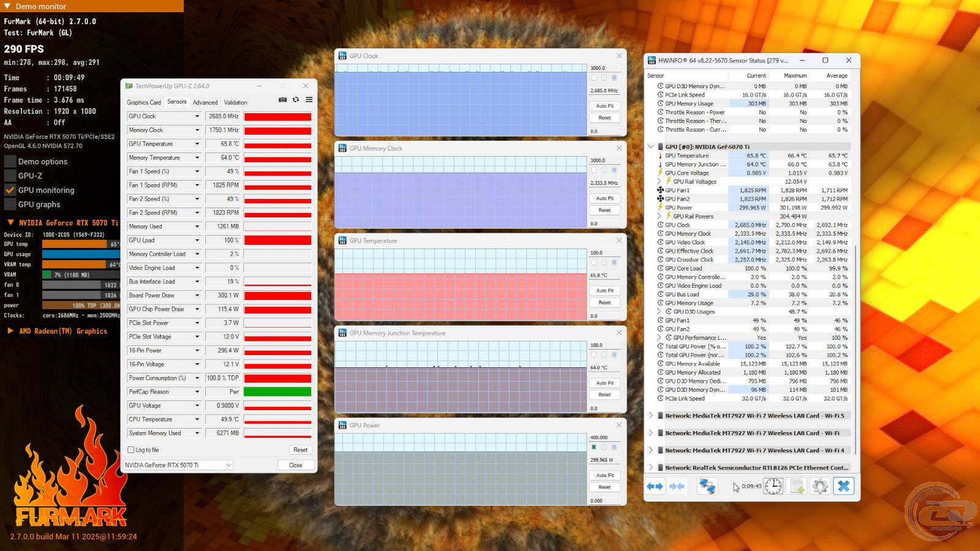This screenshot has width=980, height=551.
Task: Toggle the Demo options checkbox
Action: [10, 162]
